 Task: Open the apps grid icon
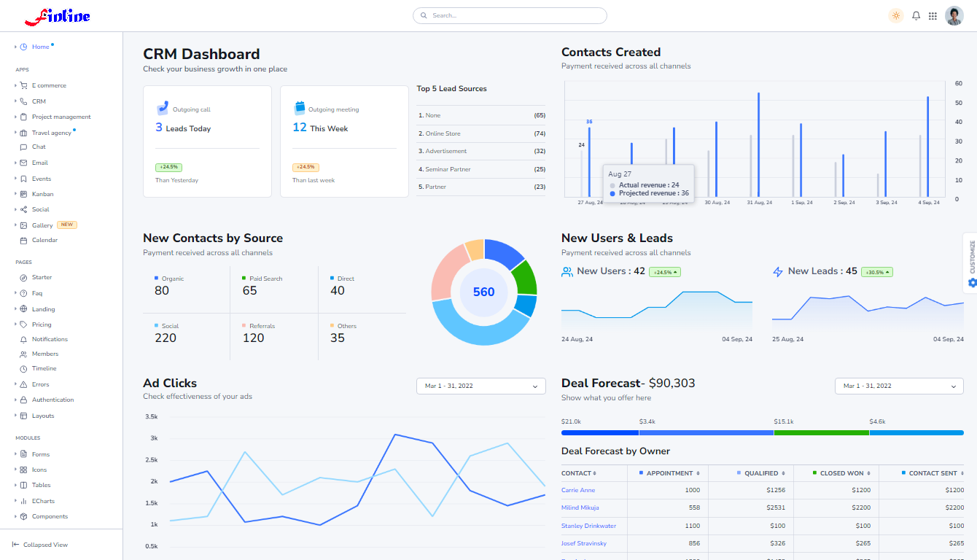point(933,16)
